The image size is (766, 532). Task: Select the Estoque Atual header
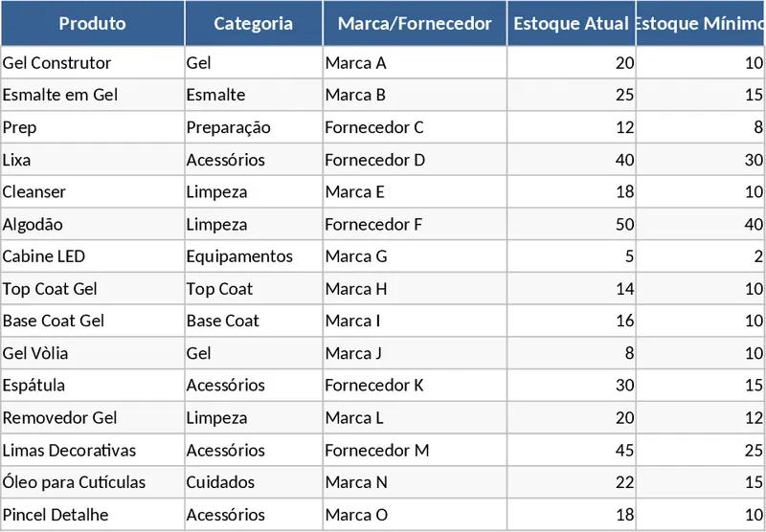click(572, 24)
